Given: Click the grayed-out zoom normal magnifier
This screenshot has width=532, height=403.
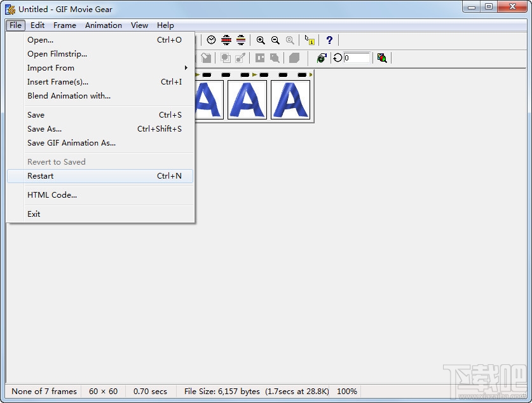Looking at the screenshot, I should point(290,40).
